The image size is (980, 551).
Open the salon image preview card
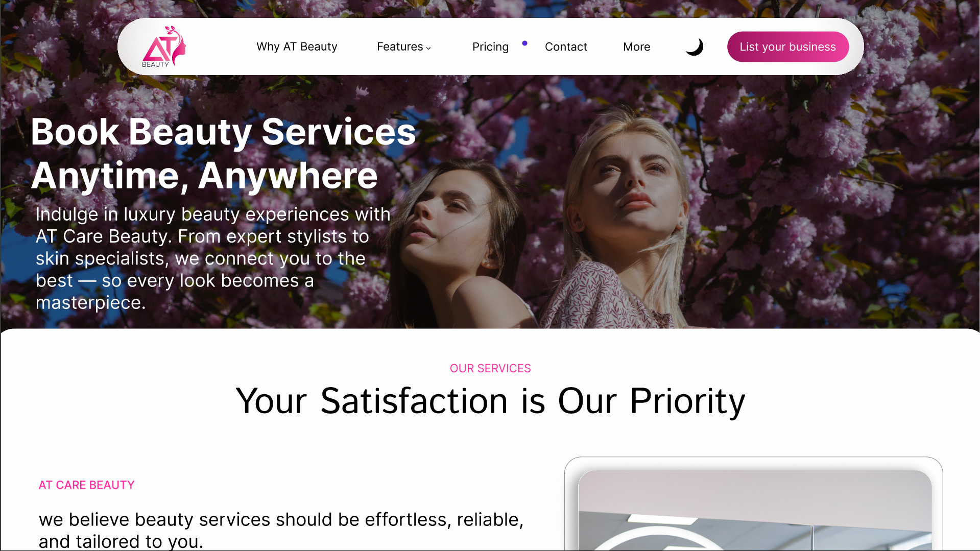pyautogui.click(x=753, y=504)
